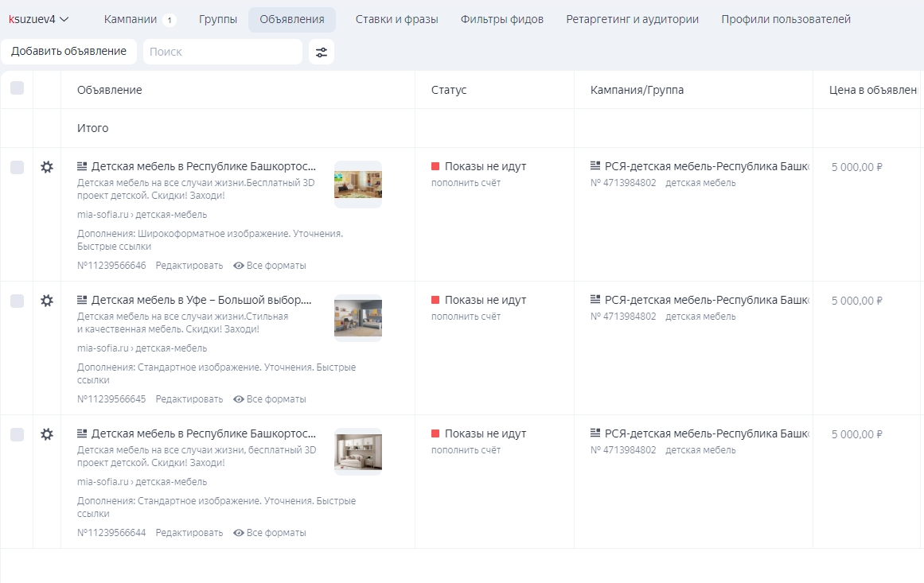Viewport: 924px width, 583px height.
Task: Open group детская мебель for ad №11239566645
Action: click(700, 317)
